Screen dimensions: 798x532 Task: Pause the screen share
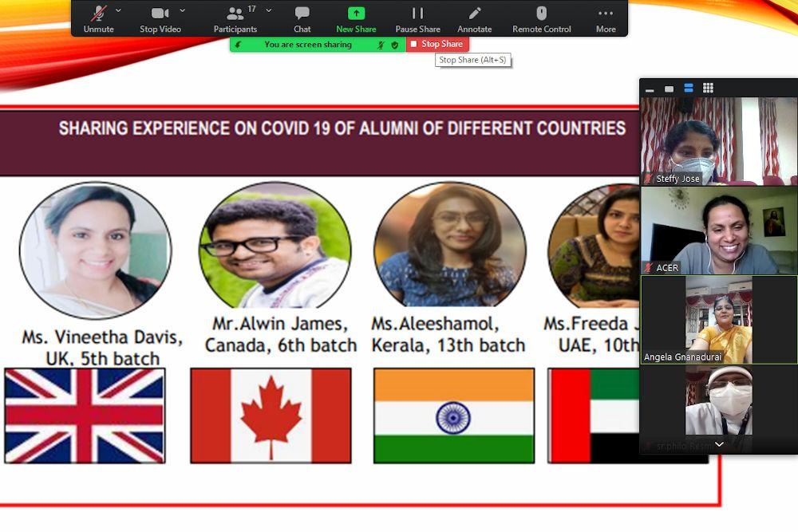(417, 18)
